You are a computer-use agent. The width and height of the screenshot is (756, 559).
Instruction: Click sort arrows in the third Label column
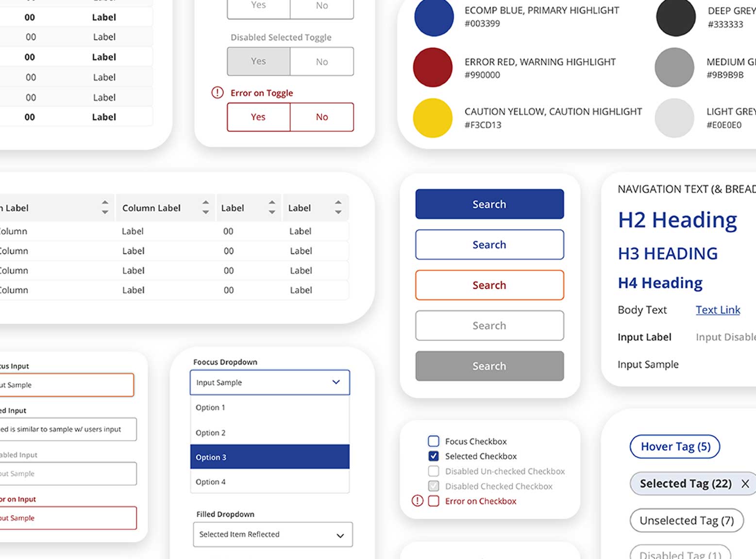pyautogui.click(x=272, y=208)
